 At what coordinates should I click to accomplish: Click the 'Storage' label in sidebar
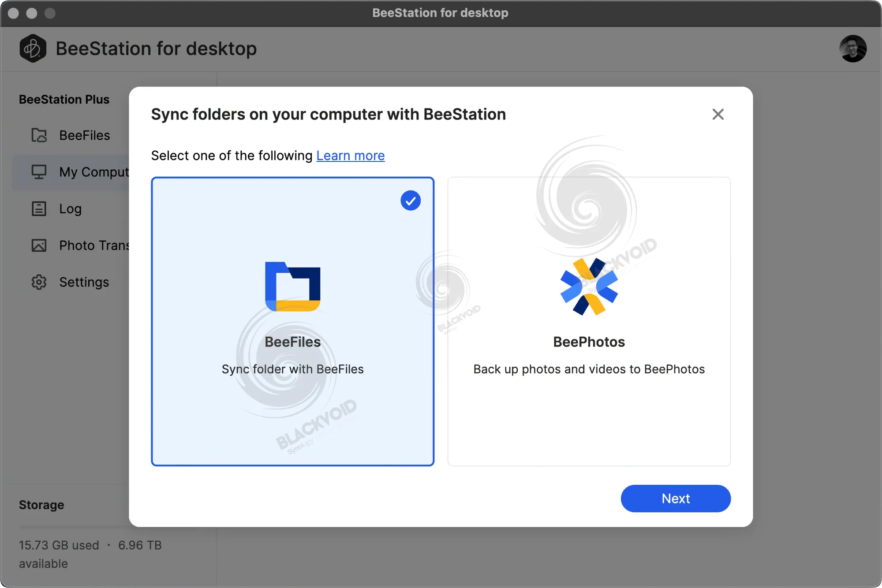click(41, 505)
